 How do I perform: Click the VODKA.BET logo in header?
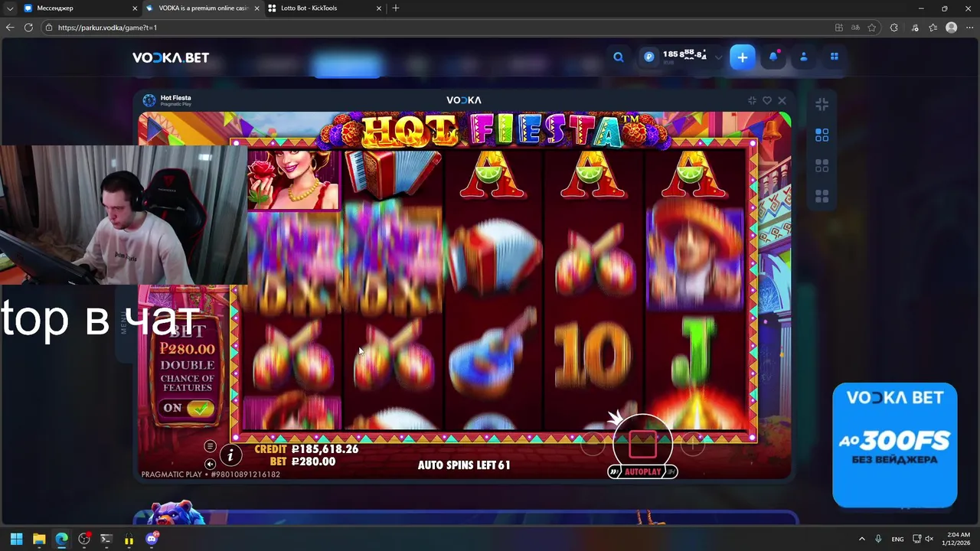[171, 57]
